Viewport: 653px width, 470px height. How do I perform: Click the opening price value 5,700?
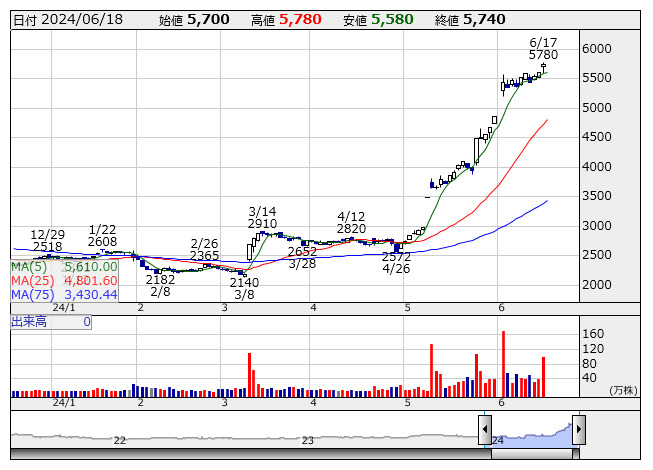click(208, 20)
